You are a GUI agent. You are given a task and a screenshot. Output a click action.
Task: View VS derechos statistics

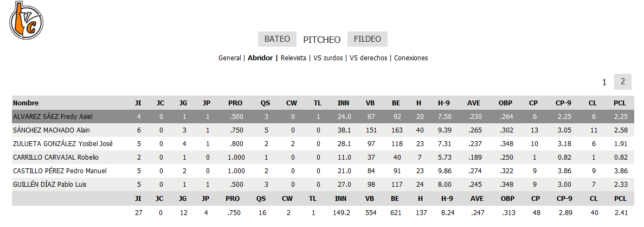(x=369, y=58)
